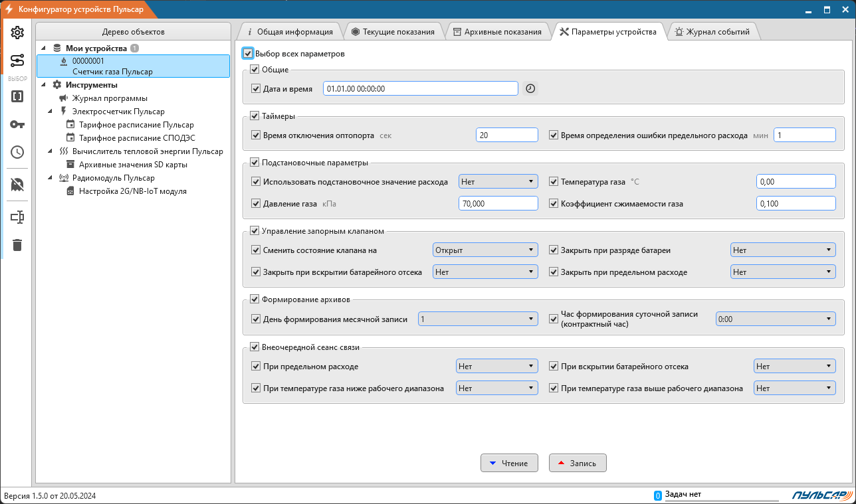Toggle Дата и время checkbox
Screen dimensions: 856x504
256,88
